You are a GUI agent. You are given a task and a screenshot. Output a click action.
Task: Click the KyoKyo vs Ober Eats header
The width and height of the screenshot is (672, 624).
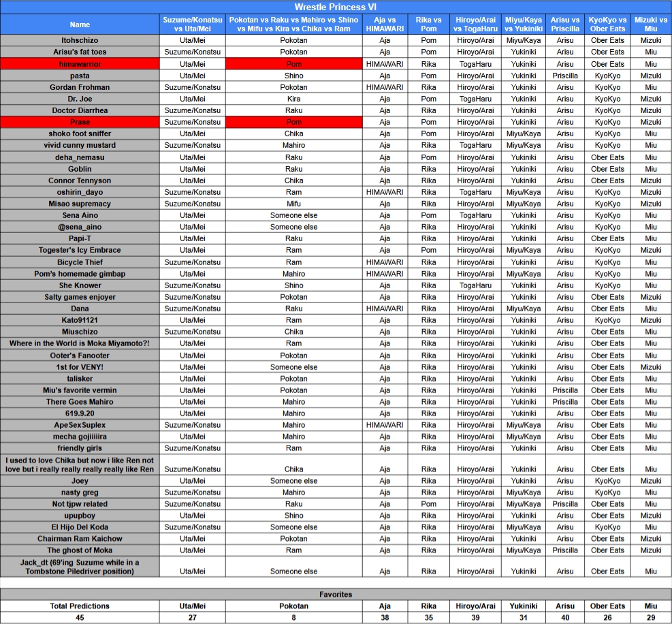[607, 25]
